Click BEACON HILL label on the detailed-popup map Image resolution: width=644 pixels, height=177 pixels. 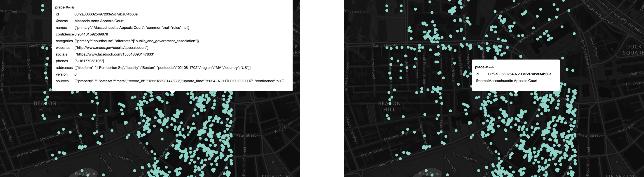point(45,106)
